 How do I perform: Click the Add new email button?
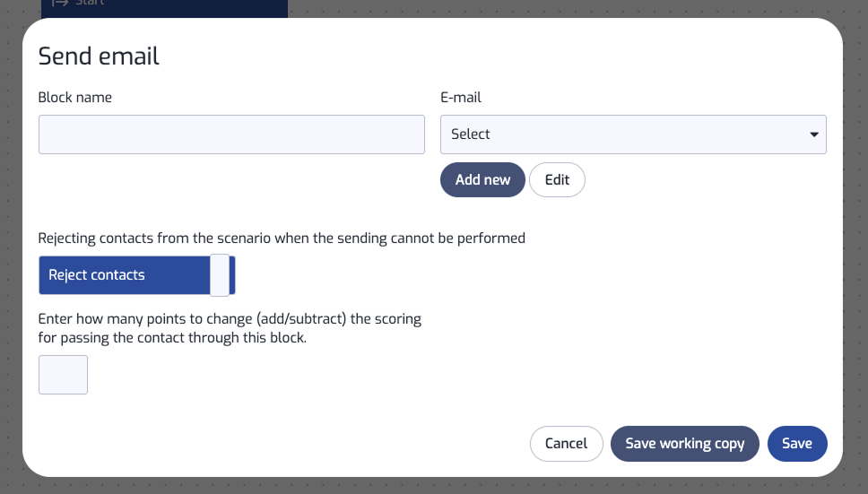(x=482, y=180)
